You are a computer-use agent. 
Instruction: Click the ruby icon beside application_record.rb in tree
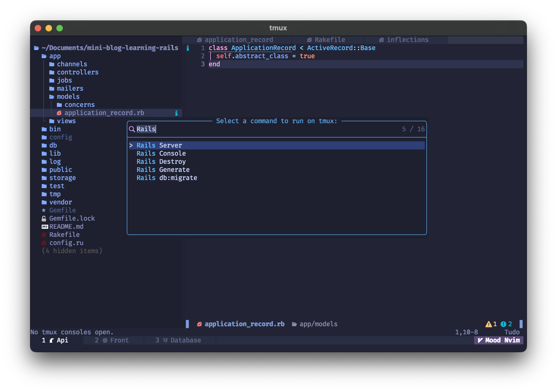[59, 113]
